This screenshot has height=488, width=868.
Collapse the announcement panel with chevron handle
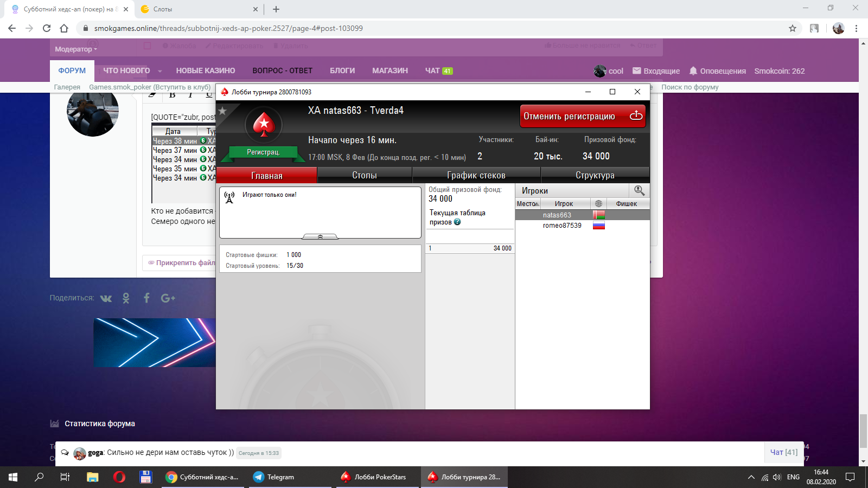320,236
